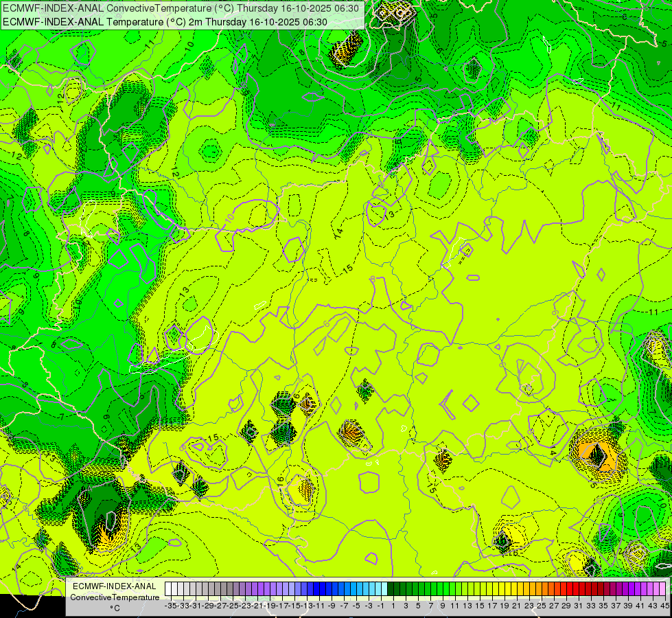The image size is (672, 618).
Task: Click the ConvectiveTemperature title line at top
Action: point(181,8)
